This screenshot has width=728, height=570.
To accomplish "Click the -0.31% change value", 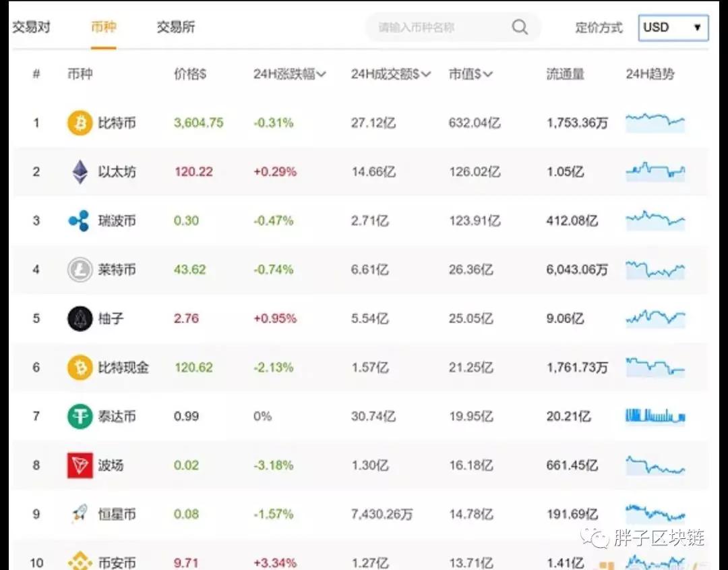I will click(x=274, y=123).
